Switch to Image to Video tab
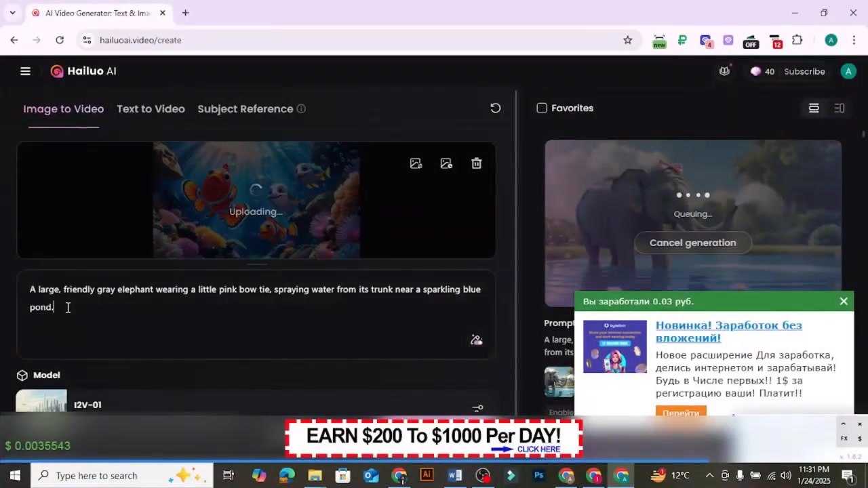The image size is (868, 488). [63, 108]
